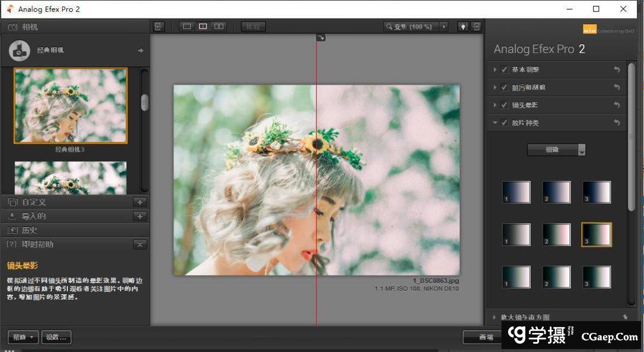Click the 设置... button
This screenshot has height=352, width=644.
57,337
